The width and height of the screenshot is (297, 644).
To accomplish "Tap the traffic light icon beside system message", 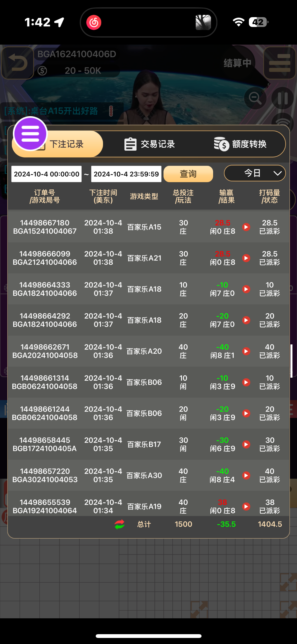I will coord(111,111).
